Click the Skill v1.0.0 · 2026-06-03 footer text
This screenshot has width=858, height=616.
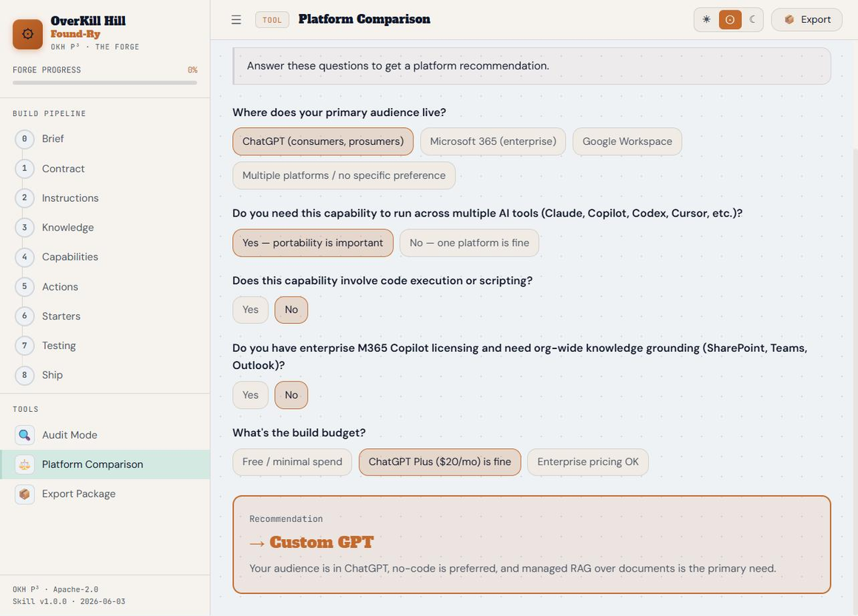[69, 601]
